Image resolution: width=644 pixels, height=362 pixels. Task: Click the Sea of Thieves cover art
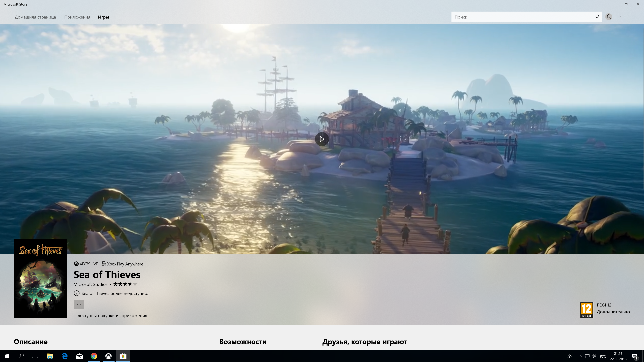tap(40, 279)
